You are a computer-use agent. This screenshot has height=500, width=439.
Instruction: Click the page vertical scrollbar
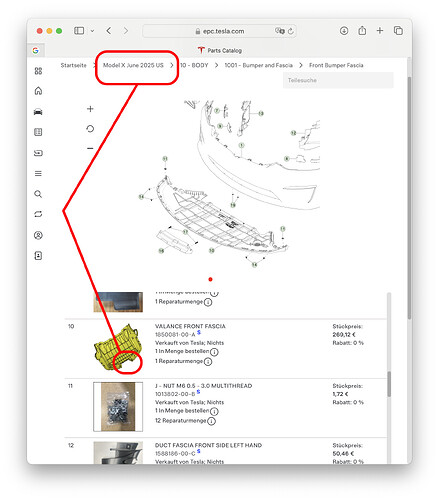tap(409, 198)
